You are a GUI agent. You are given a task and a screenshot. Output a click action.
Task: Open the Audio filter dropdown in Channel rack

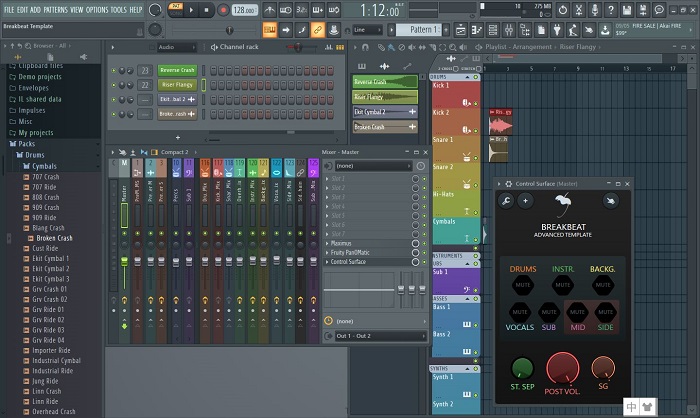(177, 47)
